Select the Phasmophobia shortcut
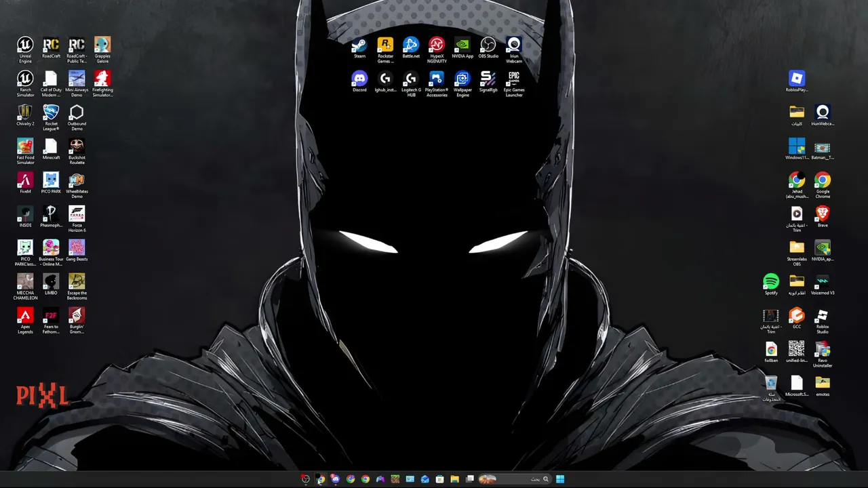This screenshot has width=868, height=488. (51, 218)
